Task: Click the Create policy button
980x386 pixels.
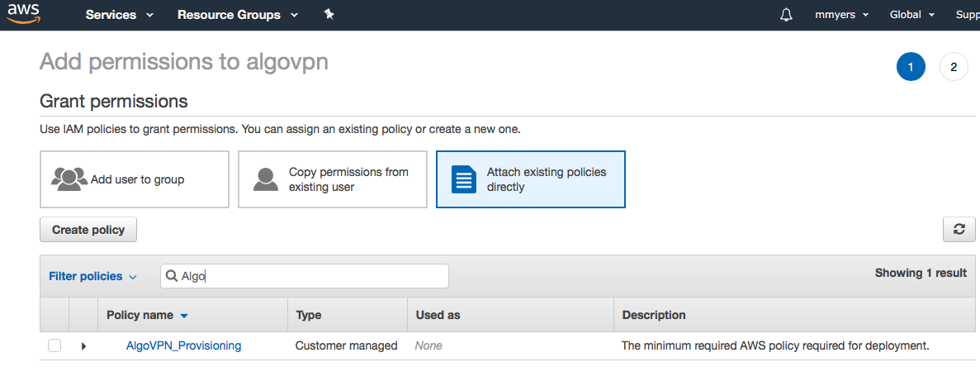Action: coord(88,230)
